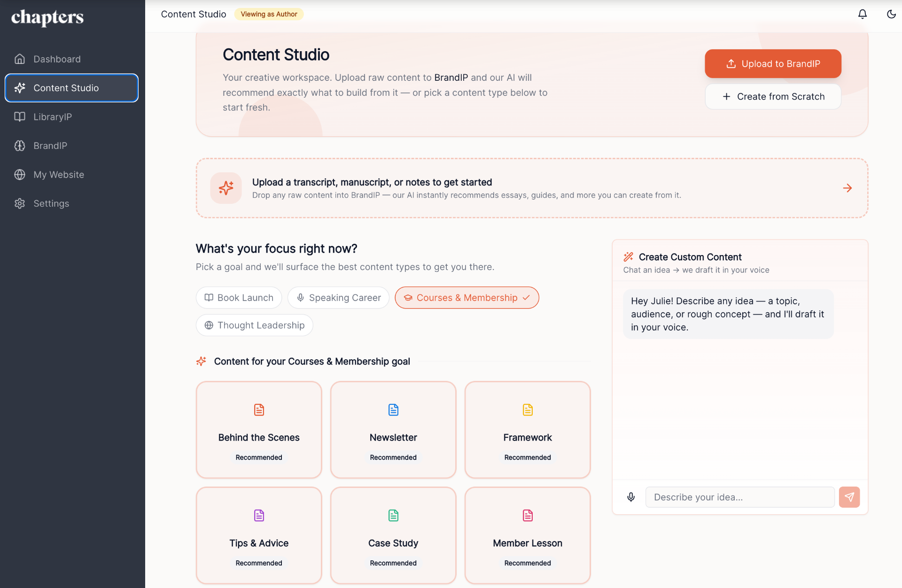Viewport: 902px width, 588px height.
Task: Click the Dashboard home icon in sidebar
Action: 19,59
